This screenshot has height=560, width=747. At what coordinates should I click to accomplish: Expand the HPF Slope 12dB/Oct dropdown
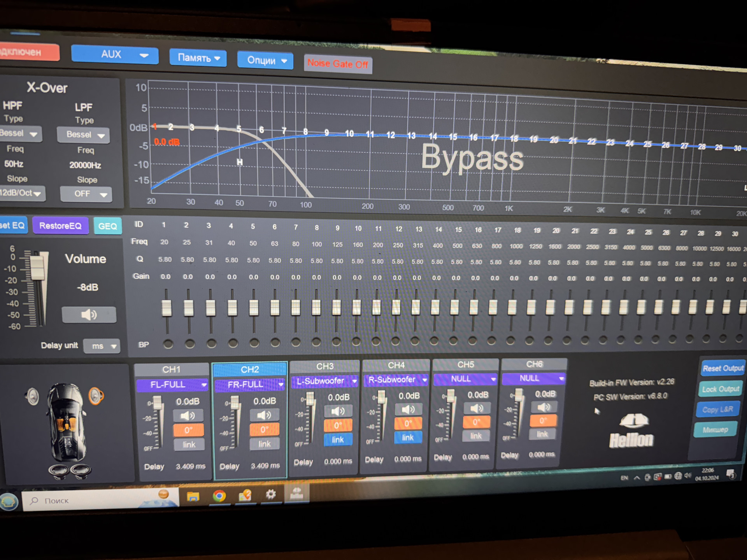click(22, 193)
